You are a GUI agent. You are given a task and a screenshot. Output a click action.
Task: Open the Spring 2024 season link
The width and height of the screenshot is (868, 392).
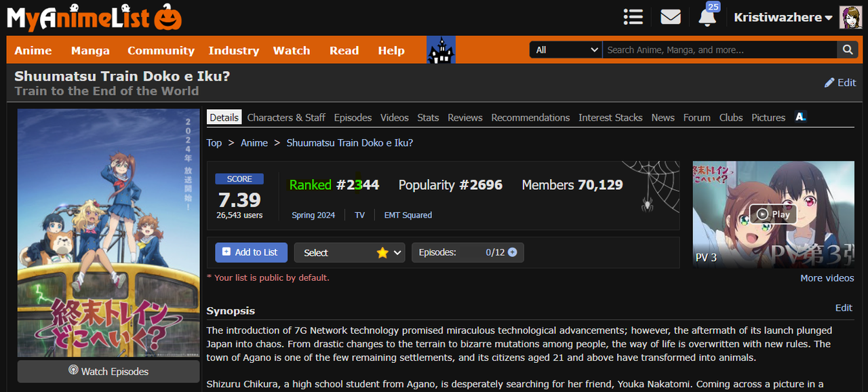point(313,215)
